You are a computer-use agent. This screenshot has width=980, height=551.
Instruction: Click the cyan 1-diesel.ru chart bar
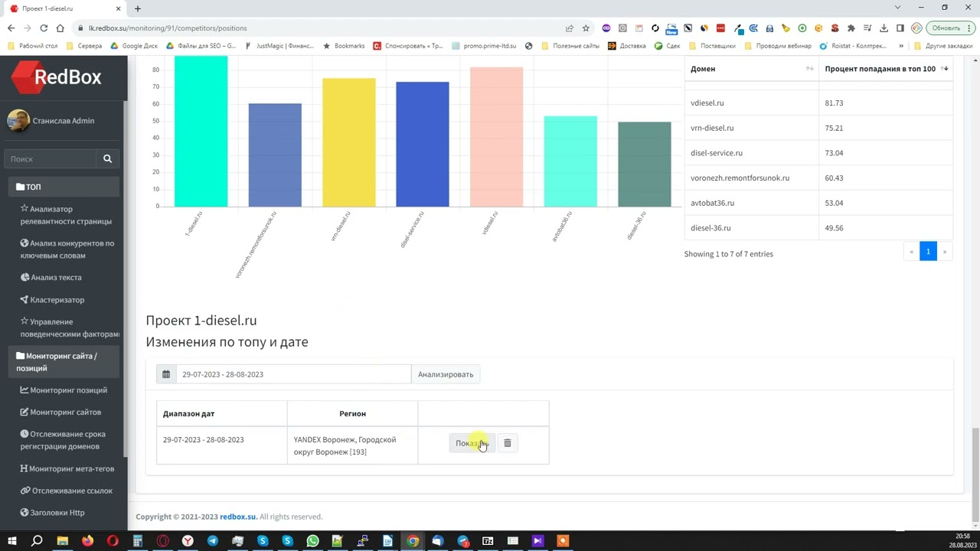point(201,131)
